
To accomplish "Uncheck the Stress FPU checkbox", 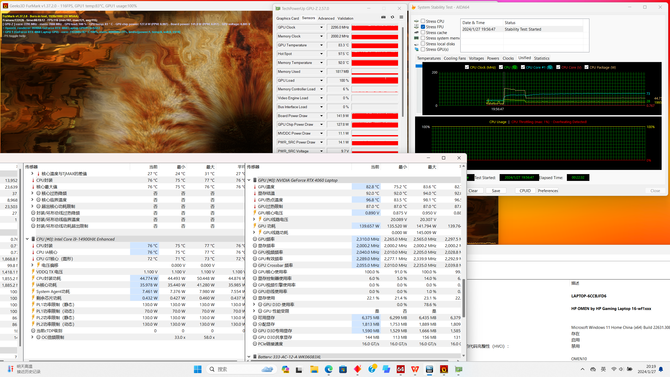I will [423, 27].
